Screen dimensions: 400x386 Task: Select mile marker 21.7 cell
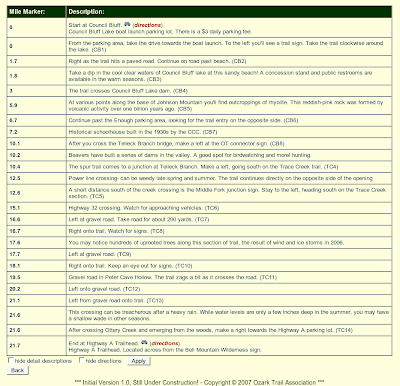[x=36, y=346]
